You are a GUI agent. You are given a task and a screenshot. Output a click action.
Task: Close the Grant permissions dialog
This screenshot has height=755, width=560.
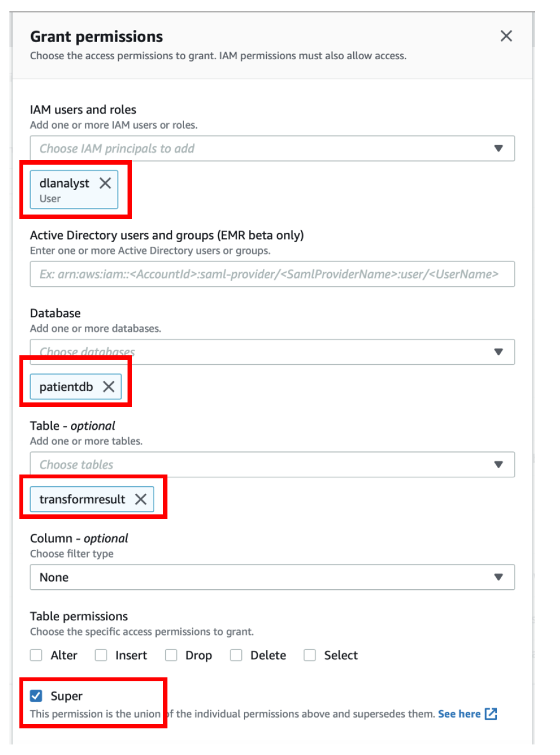[x=506, y=36]
